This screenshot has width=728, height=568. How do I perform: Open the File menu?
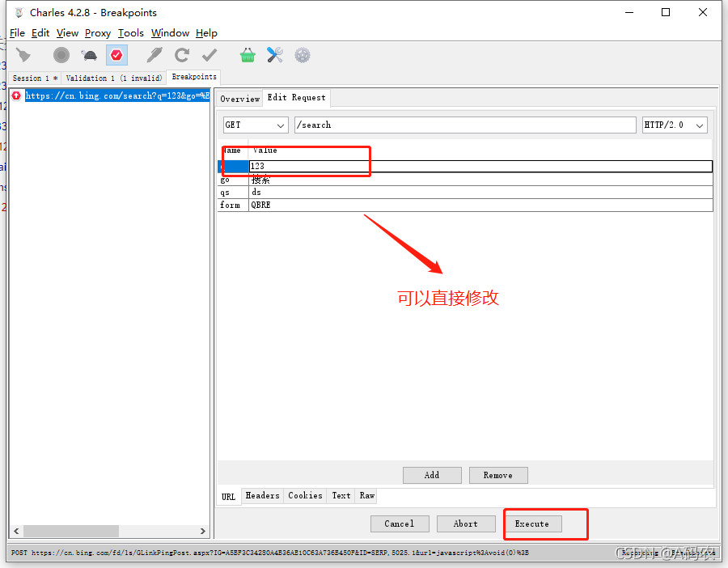pyautogui.click(x=17, y=33)
